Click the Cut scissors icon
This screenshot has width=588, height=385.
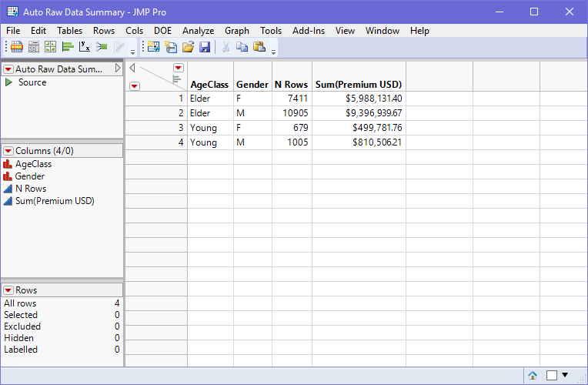point(226,46)
